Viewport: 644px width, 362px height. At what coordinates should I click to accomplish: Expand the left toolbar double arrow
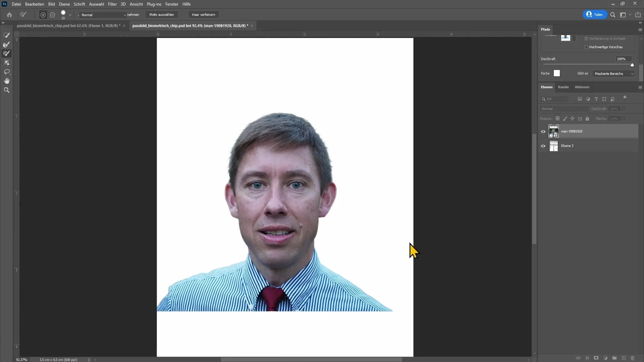click(3, 23)
